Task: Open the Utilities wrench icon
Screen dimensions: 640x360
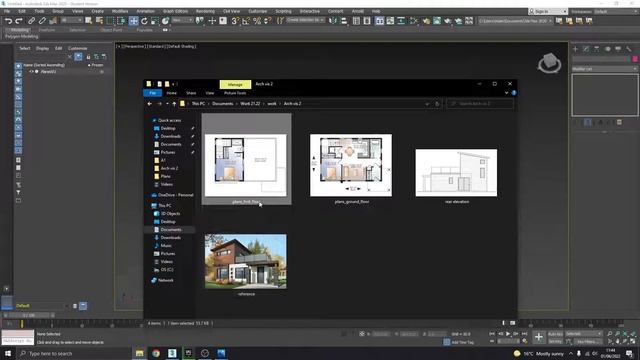Action: [629, 49]
